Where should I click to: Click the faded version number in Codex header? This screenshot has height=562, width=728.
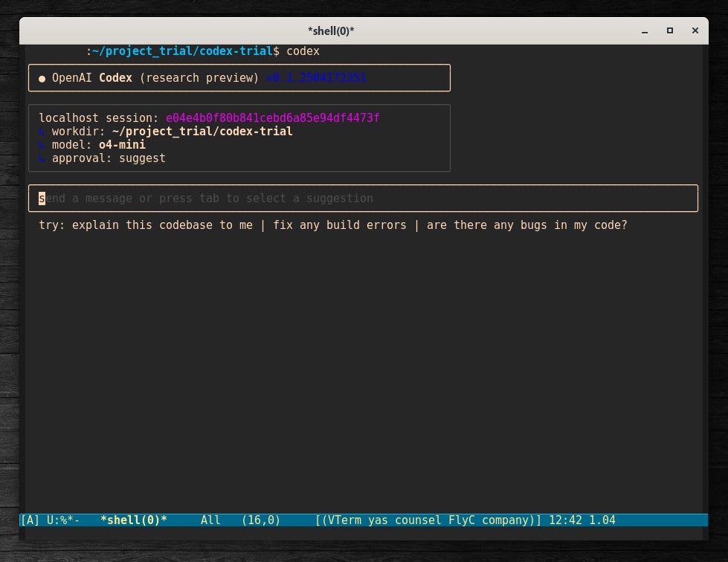coord(316,78)
